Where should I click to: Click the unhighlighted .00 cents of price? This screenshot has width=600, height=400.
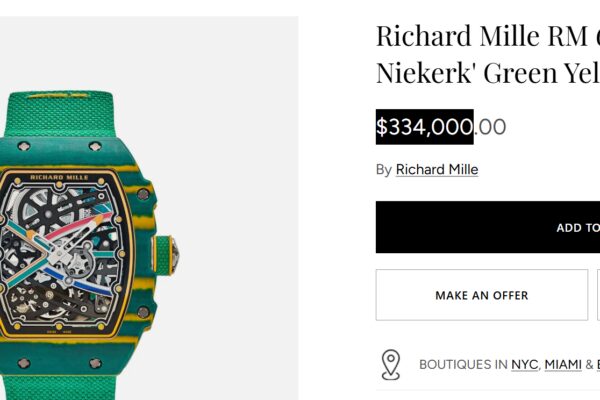pos(490,127)
